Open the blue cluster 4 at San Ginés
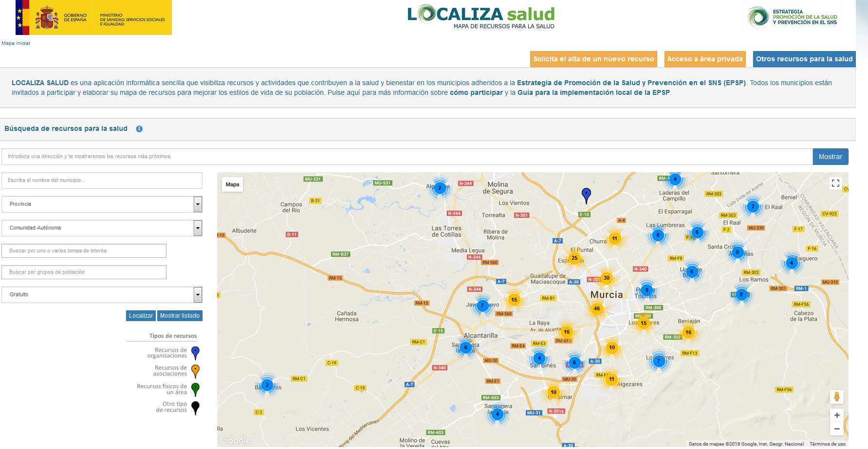Screen dimensions: 868x449 click(539, 359)
